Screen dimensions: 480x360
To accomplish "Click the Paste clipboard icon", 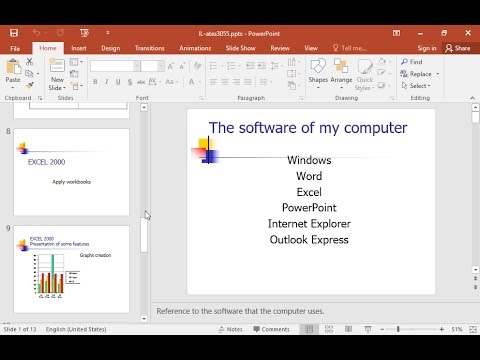I will click(x=13, y=67).
